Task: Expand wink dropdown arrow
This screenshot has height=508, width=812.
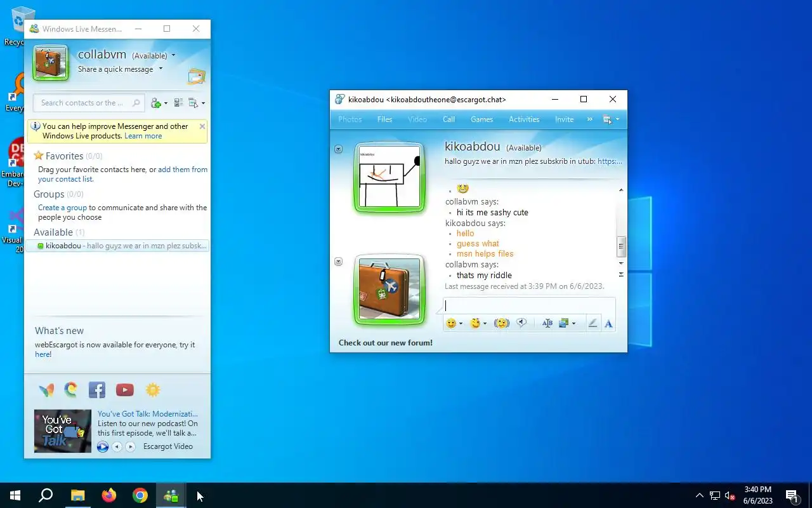Action: 485,324
